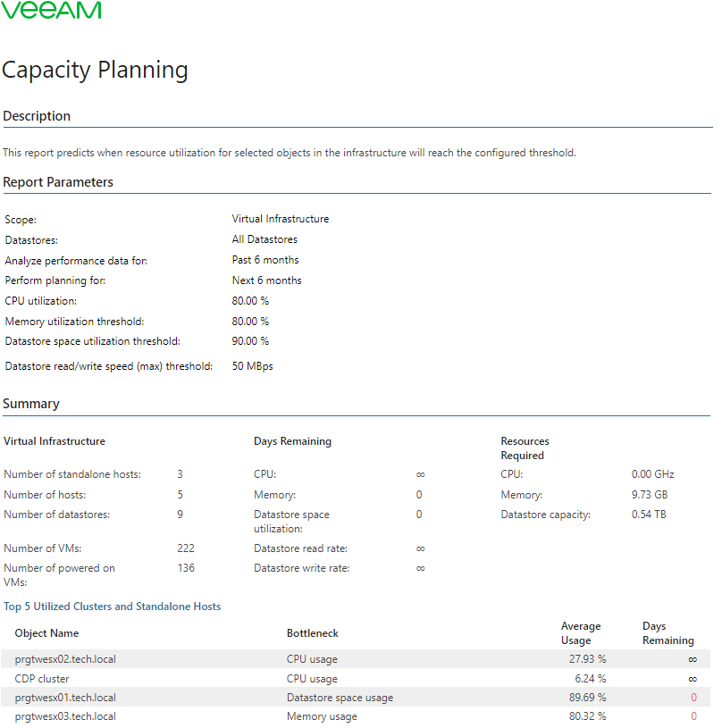Select the 0.00 GHz CPU required value
Image resolution: width=722 pixels, height=728 pixels.
[x=652, y=474]
